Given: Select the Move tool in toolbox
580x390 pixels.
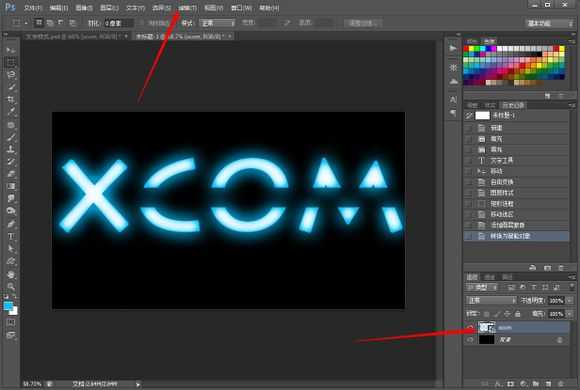Looking at the screenshot, I should [11, 50].
